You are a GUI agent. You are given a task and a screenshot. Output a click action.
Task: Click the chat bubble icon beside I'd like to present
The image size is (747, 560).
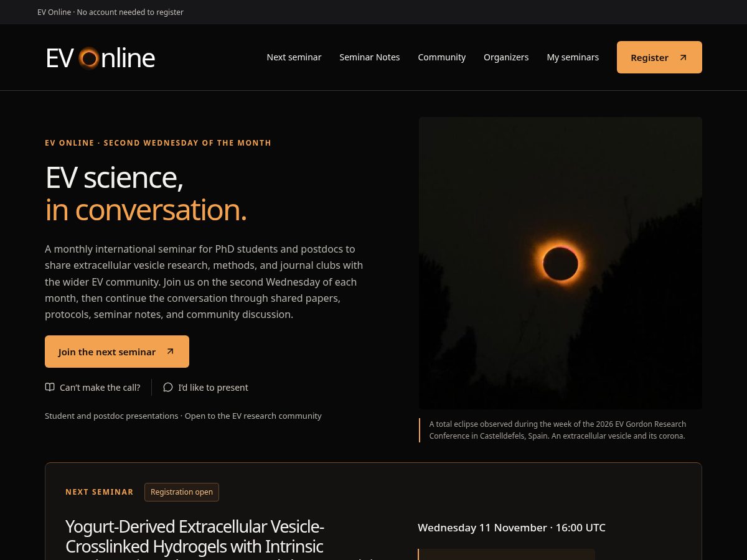pyautogui.click(x=168, y=387)
